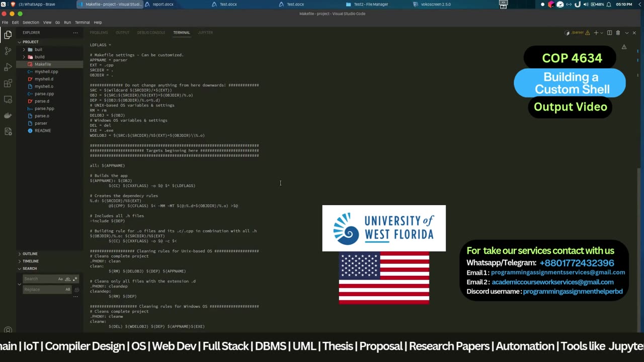The height and width of the screenshot is (362, 644).
Task: Switch to the PROBLEMS panel tab
Action: pyautogui.click(x=99, y=33)
